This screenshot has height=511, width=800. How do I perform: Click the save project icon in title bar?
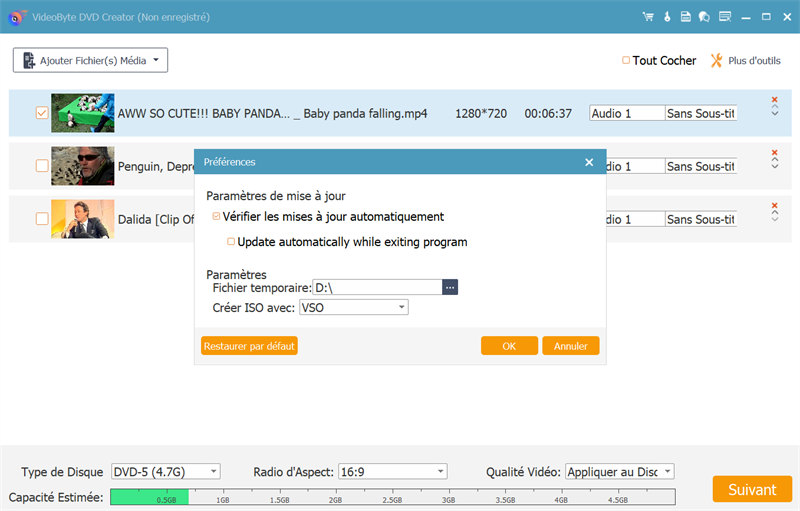(x=685, y=16)
